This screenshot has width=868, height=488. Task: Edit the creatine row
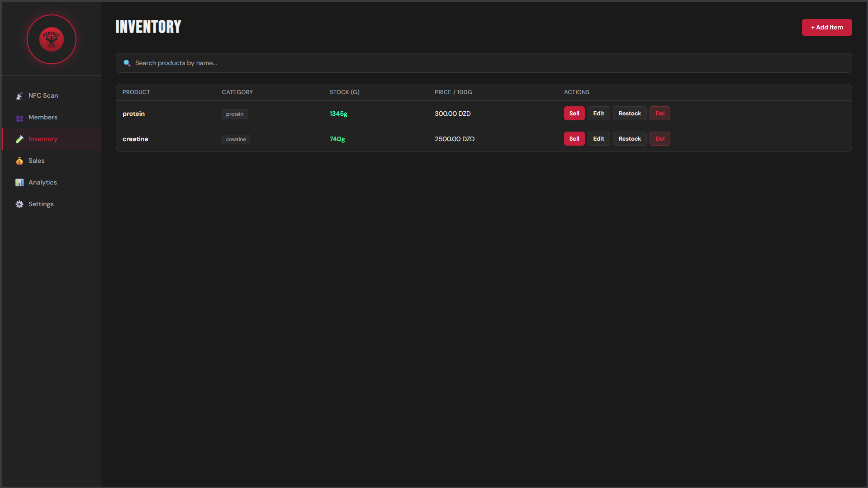pos(598,139)
